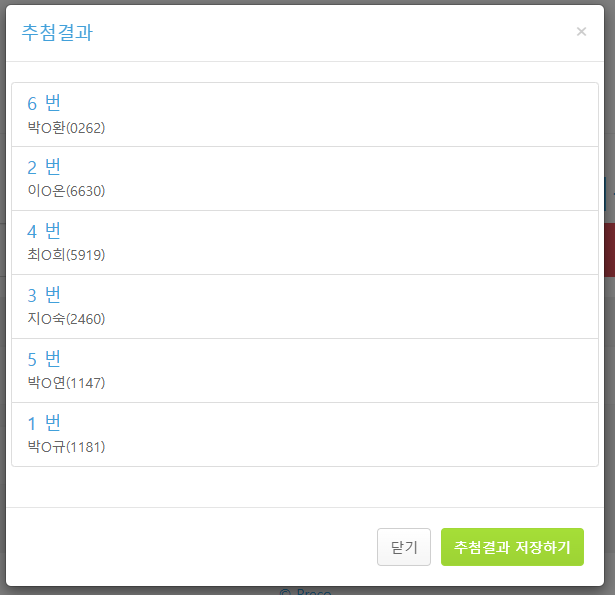Click the 추첨결과 dialog title
The width and height of the screenshot is (615, 595).
point(57,33)
